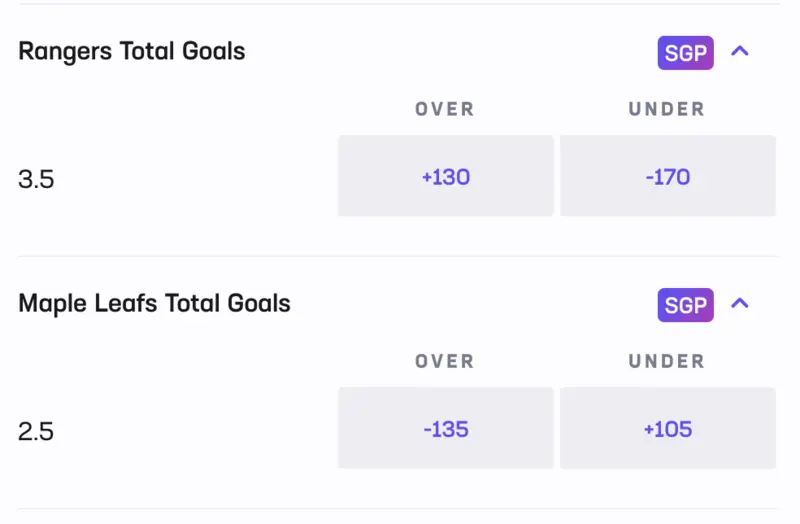The width and height of the screenshot is (800, 524).
Task: Click the gap between +130 and -170 buttons
Action: click(557, 177)
